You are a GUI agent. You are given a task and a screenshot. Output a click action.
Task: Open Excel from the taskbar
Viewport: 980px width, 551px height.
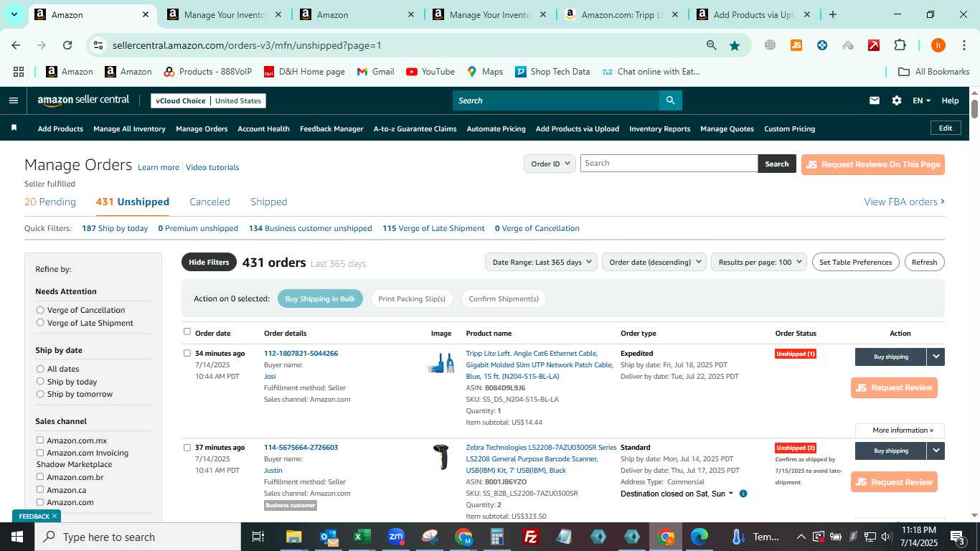(362, 537)
